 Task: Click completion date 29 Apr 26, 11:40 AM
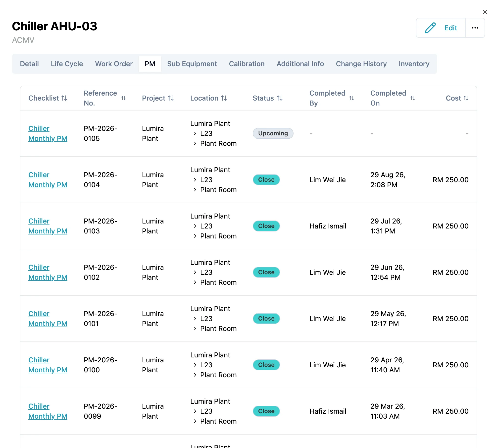tap(387, 365)
